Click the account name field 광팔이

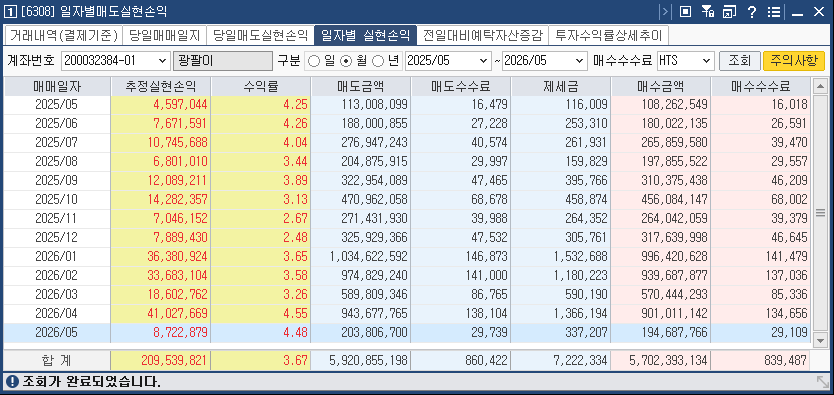[x=223, y=61]
